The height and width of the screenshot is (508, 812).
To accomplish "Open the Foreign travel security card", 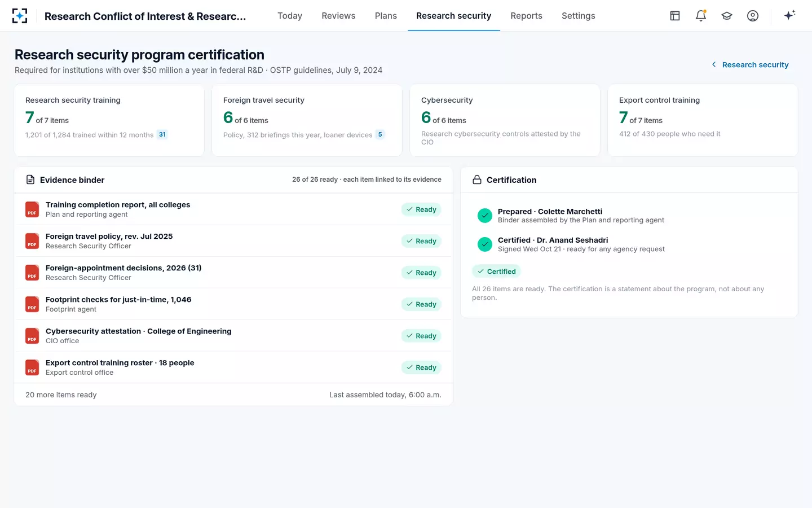I will point(307,120).
